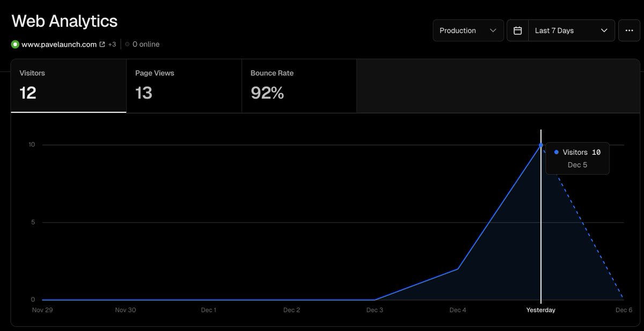Screen dimensions: 644x331
Task: Click the Dec 4 axis label
Action: coord(458,310)
